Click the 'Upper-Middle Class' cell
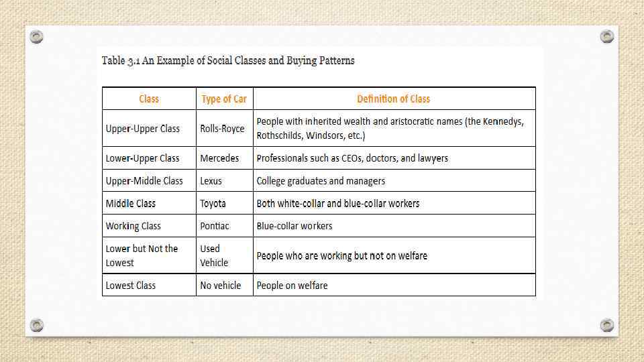Screen dimensions: 644x362 click(144, 181)
